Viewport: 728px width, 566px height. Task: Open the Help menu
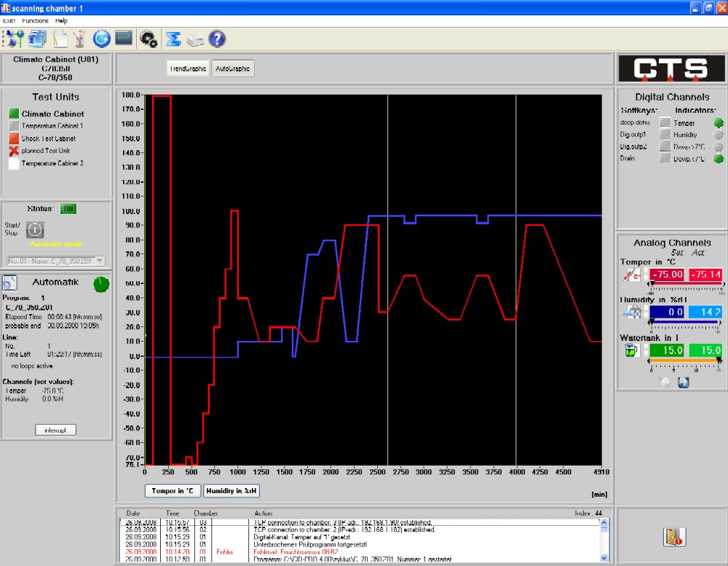pyautogui.click(x=61, y=20)
